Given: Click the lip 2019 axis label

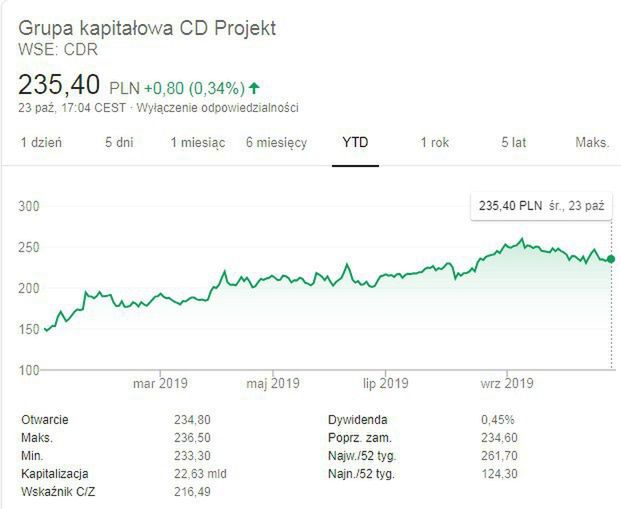Looking at the screenshot, I should pyautogui.click(x=385, y=383).
